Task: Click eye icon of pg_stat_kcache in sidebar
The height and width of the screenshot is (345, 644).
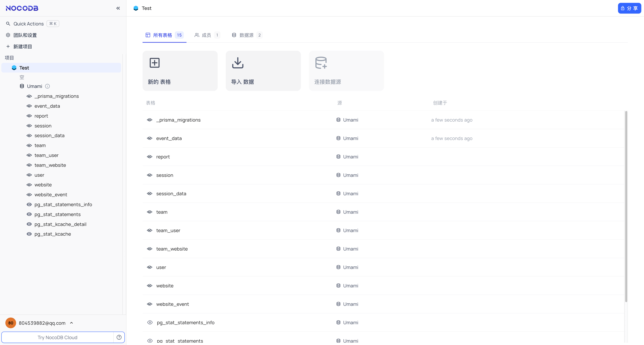Action: pos(29,234)
